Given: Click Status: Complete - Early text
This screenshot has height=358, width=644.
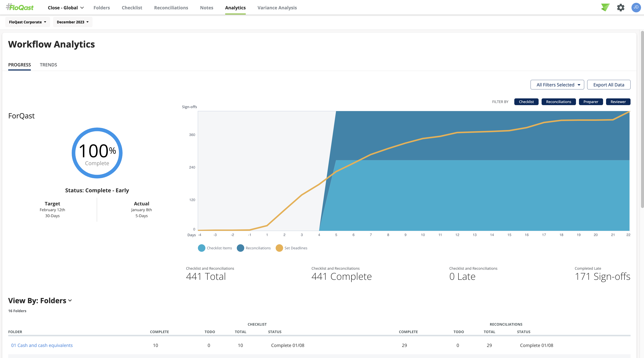Looking at the screenshot, I should click(x=97, y=190).
